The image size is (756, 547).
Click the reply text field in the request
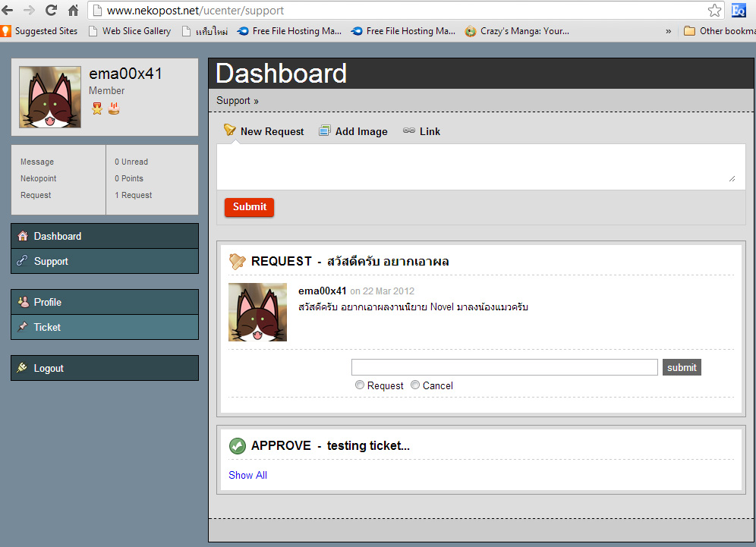click(x=504, y=367)
